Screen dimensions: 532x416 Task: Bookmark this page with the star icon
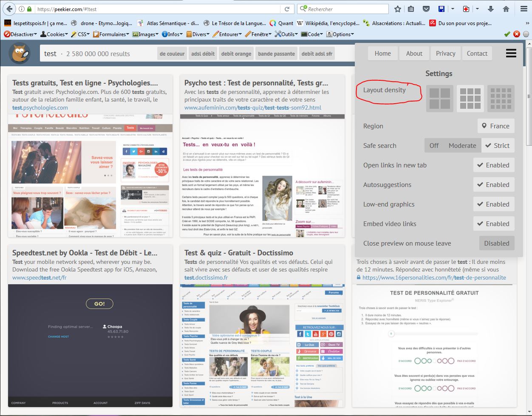click(397, 9)
